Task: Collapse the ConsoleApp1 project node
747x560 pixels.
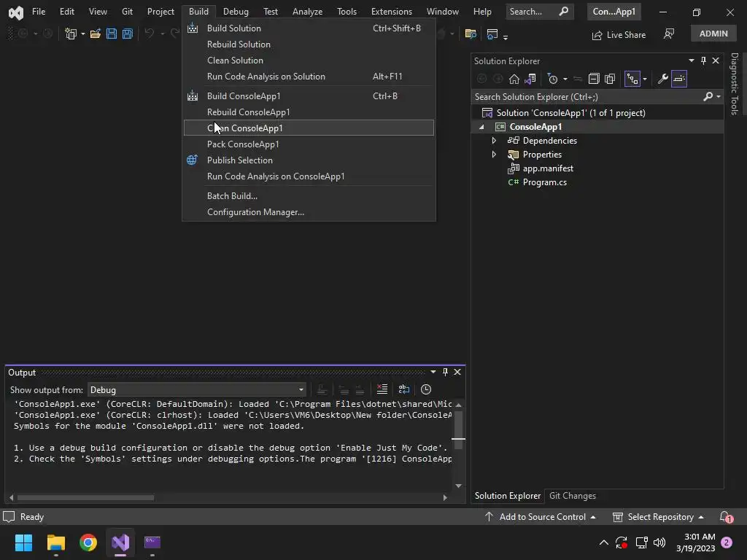Action: click(x=481, y=127)
